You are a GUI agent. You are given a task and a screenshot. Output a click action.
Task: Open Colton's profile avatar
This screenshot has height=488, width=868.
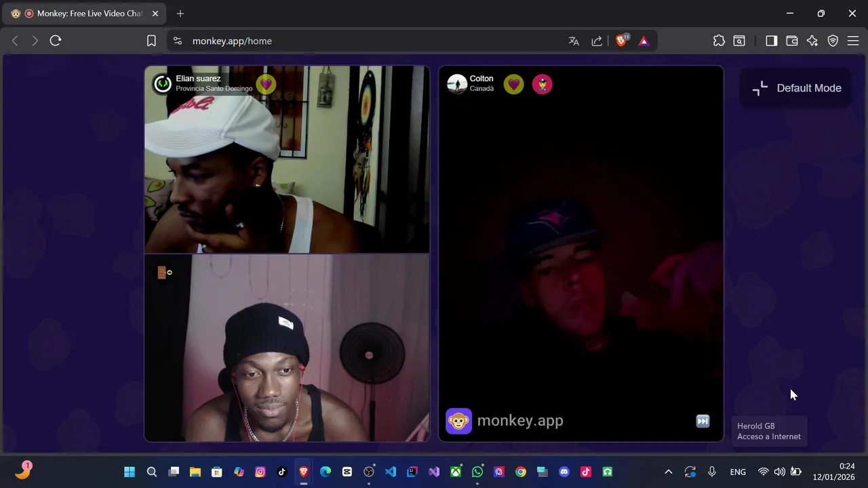(457, 84)
